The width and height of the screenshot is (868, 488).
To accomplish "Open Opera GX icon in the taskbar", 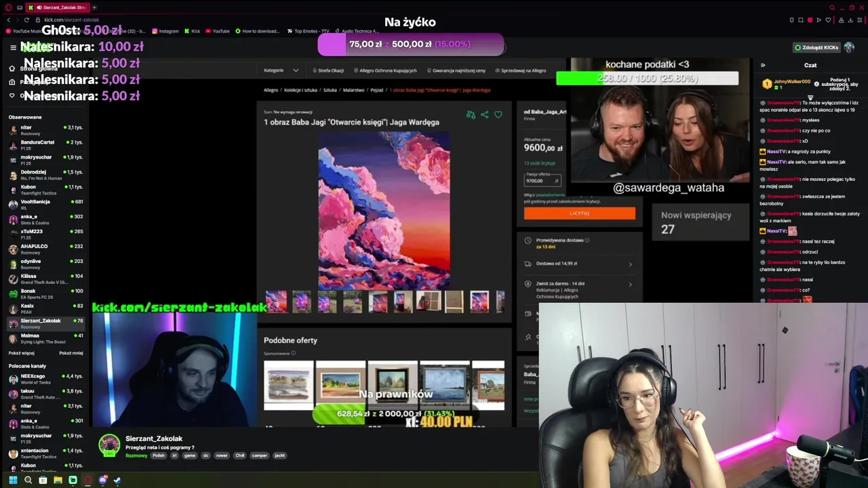I will click(87, 480).
